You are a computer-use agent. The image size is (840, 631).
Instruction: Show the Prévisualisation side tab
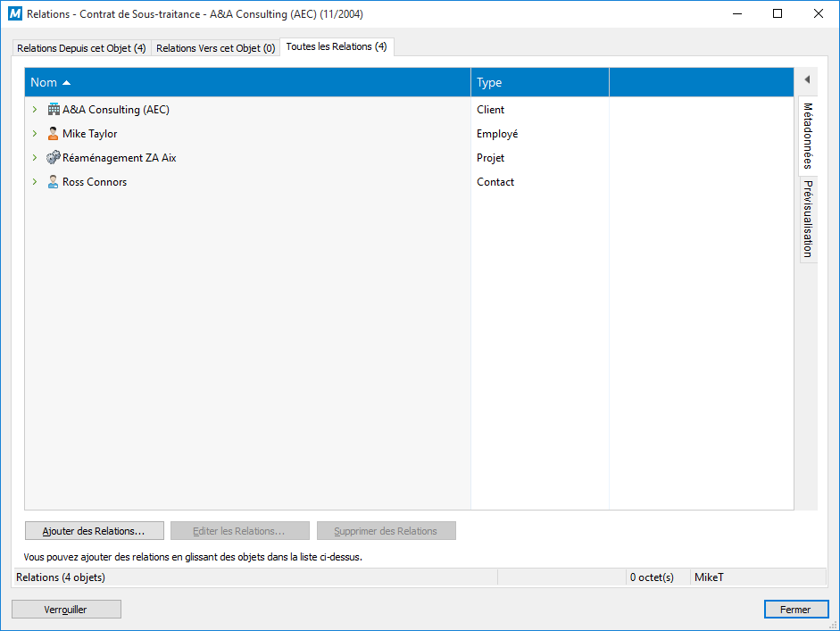click(x=808, y=218)
